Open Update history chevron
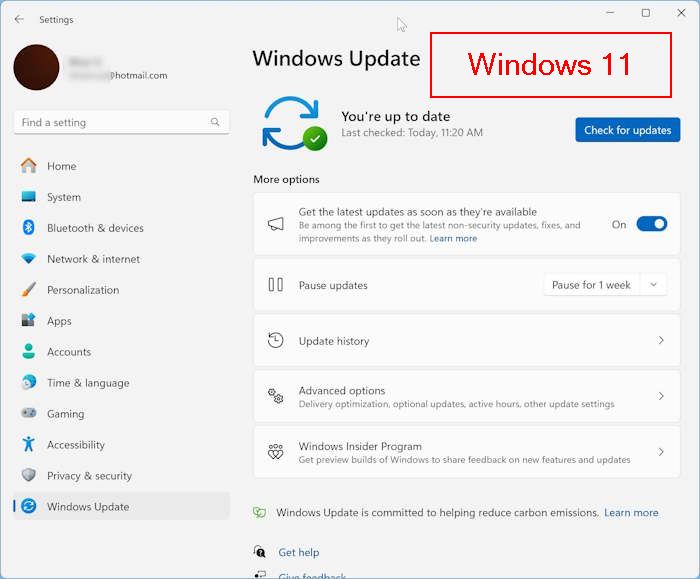 click(661, 340)
